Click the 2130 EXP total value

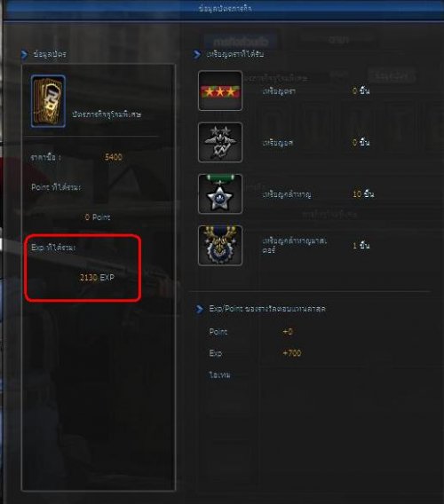pyautogui.click(x=97, y=278)
